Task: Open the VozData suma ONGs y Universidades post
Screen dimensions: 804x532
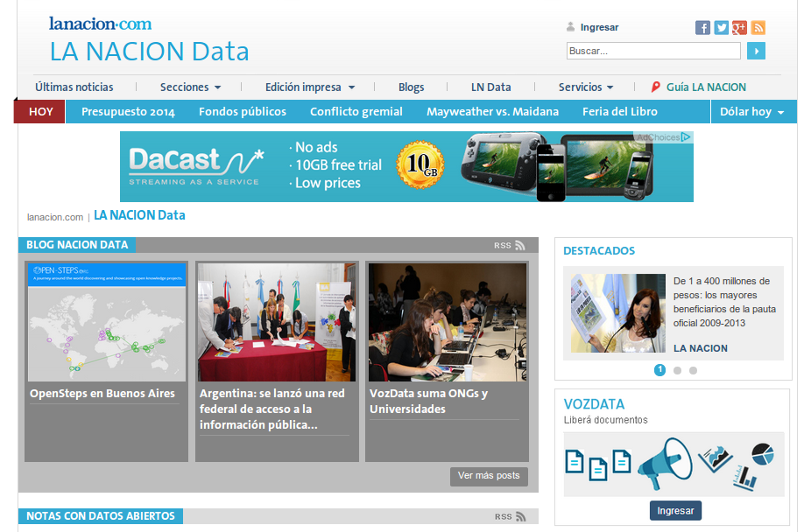Action: (x=428, y=401)
